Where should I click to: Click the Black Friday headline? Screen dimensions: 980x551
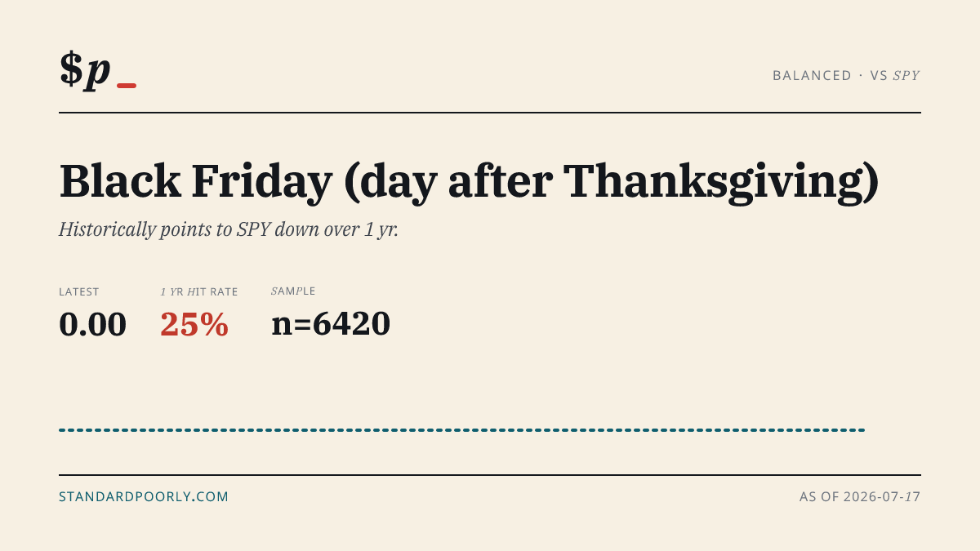(x=470, y=182)
